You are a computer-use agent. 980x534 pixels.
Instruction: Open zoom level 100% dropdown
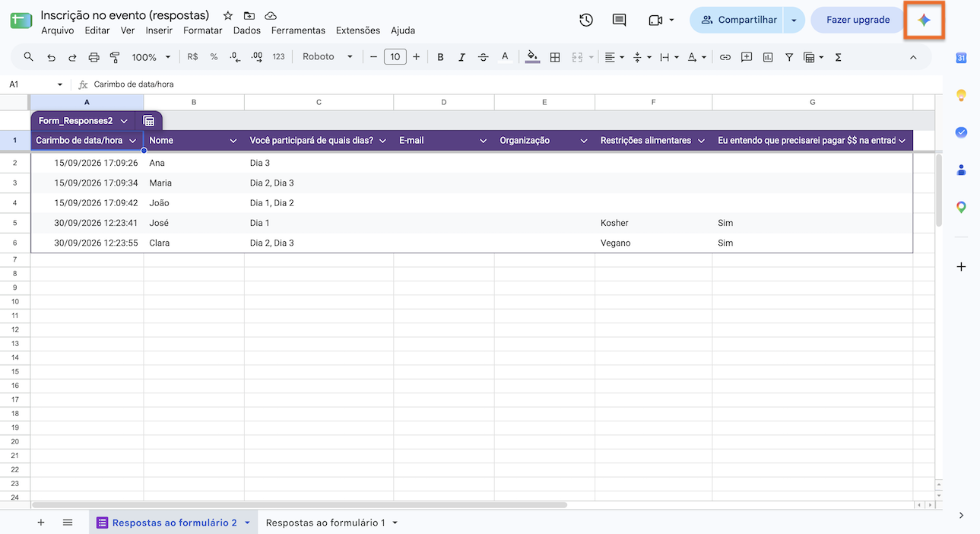[151, 57]
